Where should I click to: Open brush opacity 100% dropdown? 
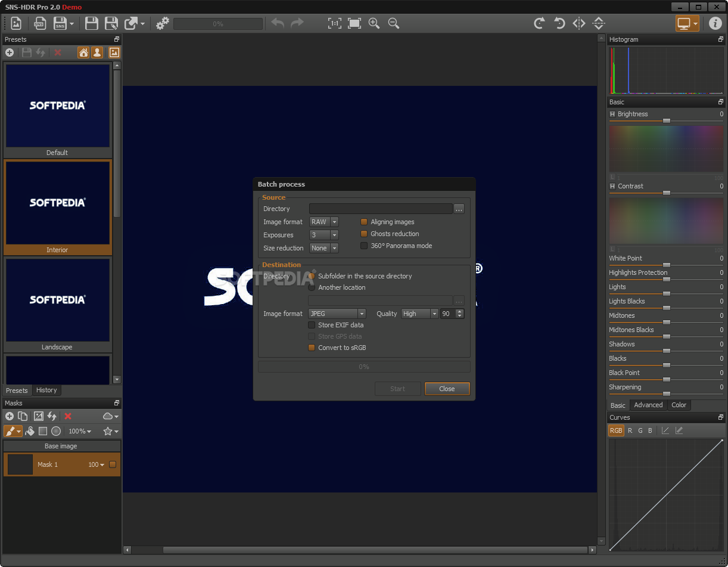(80, 431)
